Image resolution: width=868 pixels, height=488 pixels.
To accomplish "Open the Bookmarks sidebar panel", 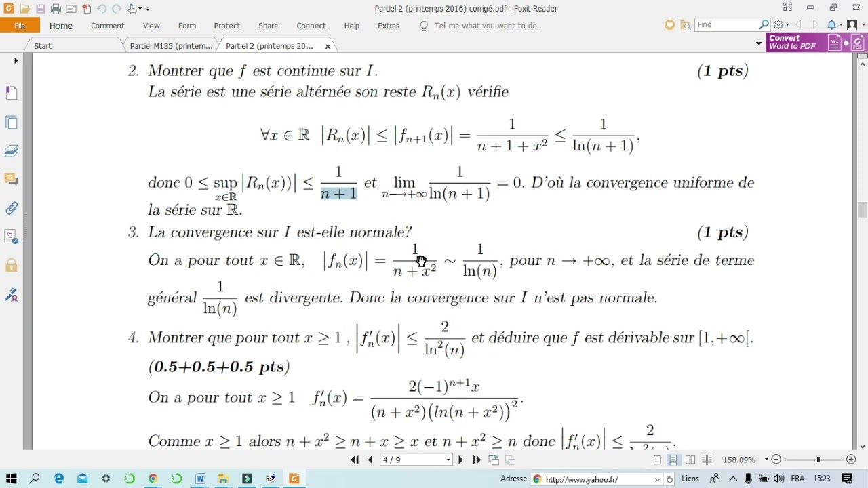I will click(x=12, y=93).
